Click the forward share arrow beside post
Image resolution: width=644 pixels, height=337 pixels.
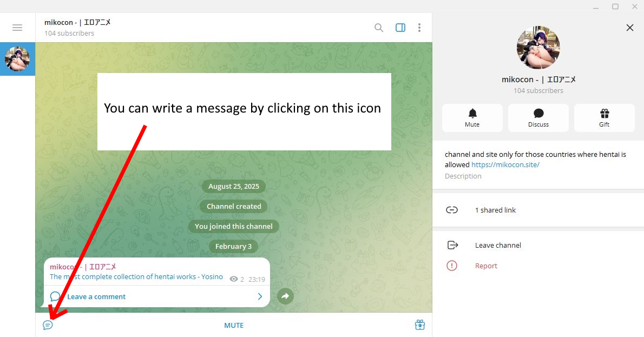coord(285,296)
